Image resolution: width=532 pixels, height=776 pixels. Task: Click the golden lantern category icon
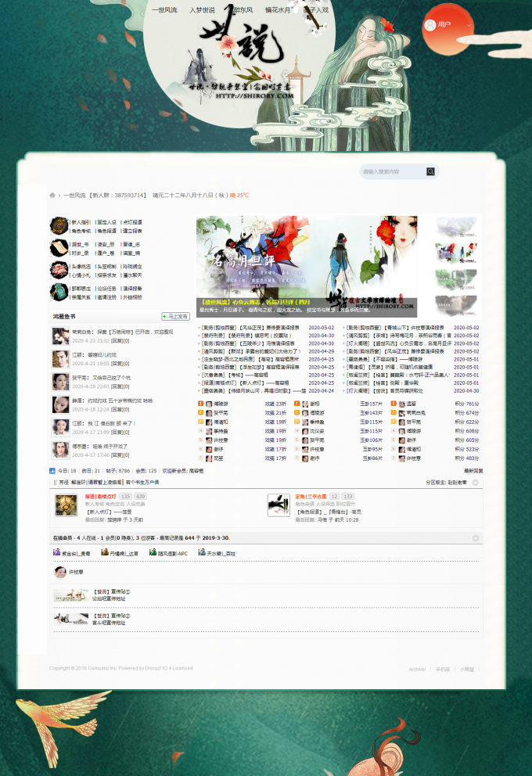pos(59,225)
